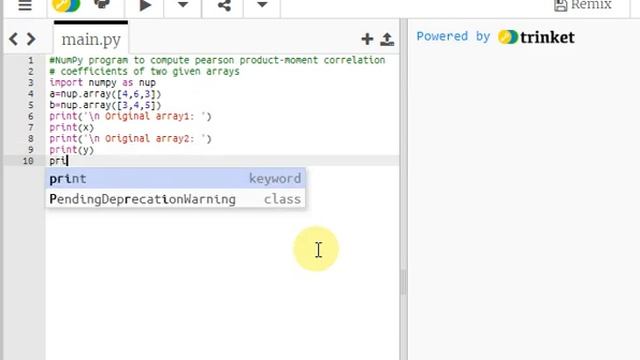Screen dimensions: 640x360
Task: Click on 'print(y)' code line
Action: [71, 150]
